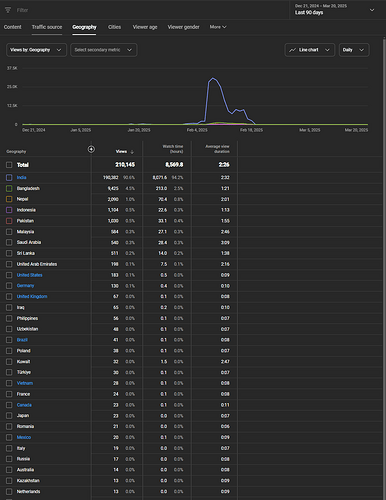Click the Uzbekistan row label
The height and width of the screenshot is (500, 386).
click(27, 329)
